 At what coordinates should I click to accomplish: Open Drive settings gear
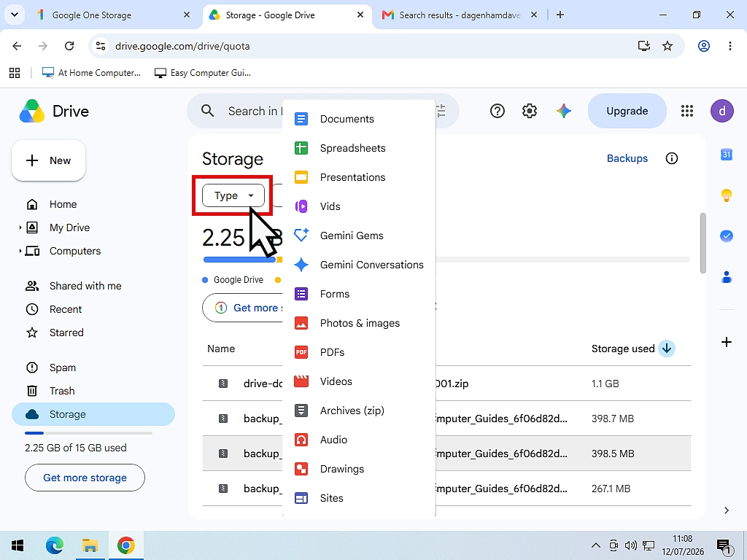point(530,111)
